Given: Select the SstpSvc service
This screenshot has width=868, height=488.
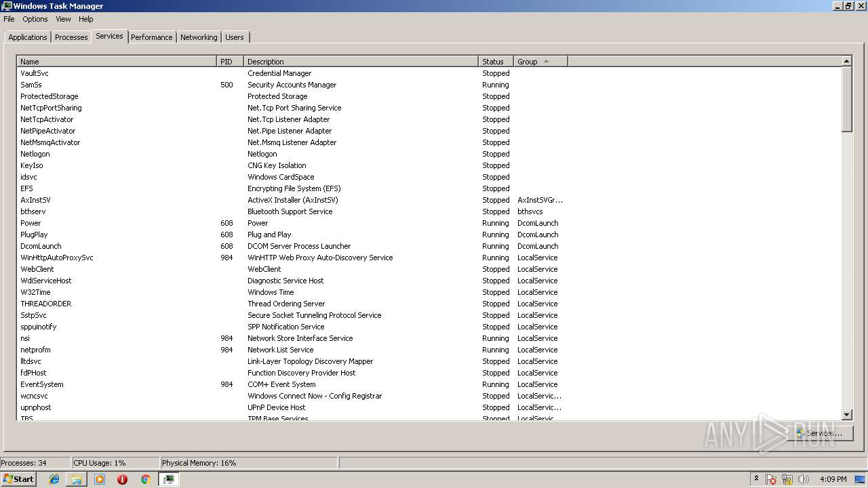Looking at the screenshot, I should 34,315.
